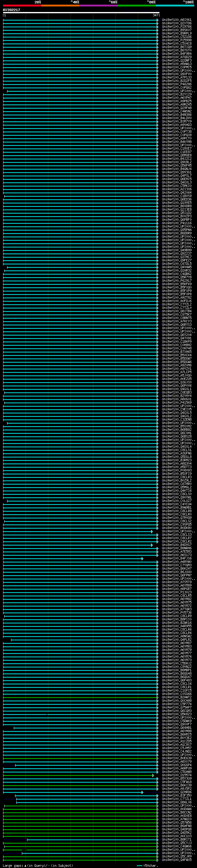Select the UniRef100_C8CLS3 label
Image resolution: width=197 pixels, height=868 pixels.
[176, 535]
